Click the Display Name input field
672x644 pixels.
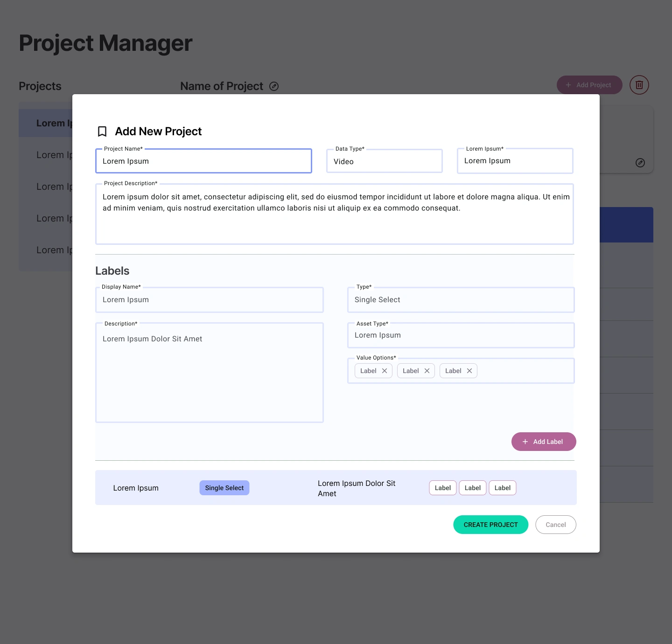(209, 300)
